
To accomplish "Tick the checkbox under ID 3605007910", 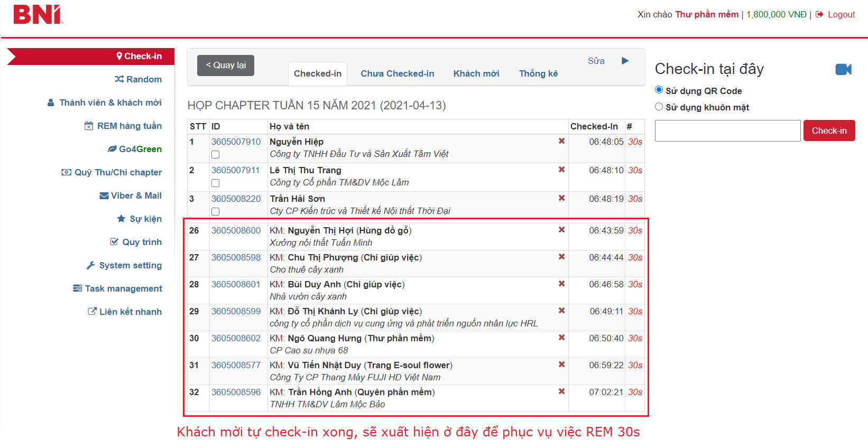I will click(x=215, y=155).
